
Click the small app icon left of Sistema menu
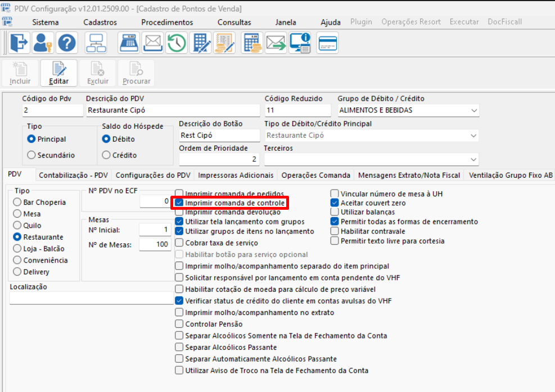(7, 21)
